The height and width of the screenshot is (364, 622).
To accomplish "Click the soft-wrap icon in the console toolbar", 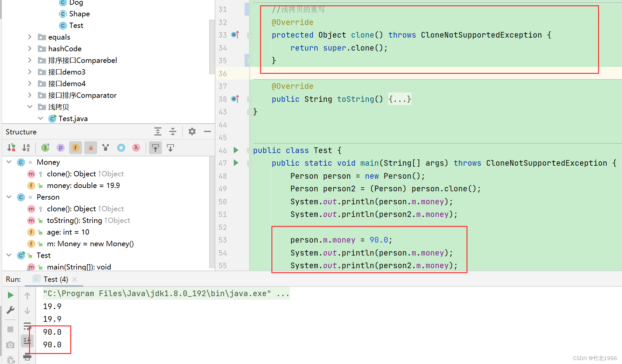I will (x=27, y=326).
